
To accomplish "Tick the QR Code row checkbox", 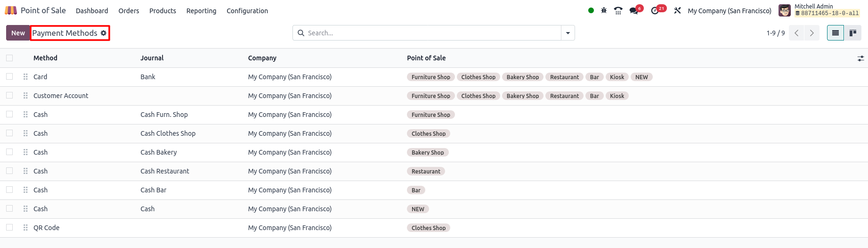I will [x=9, y=227].
